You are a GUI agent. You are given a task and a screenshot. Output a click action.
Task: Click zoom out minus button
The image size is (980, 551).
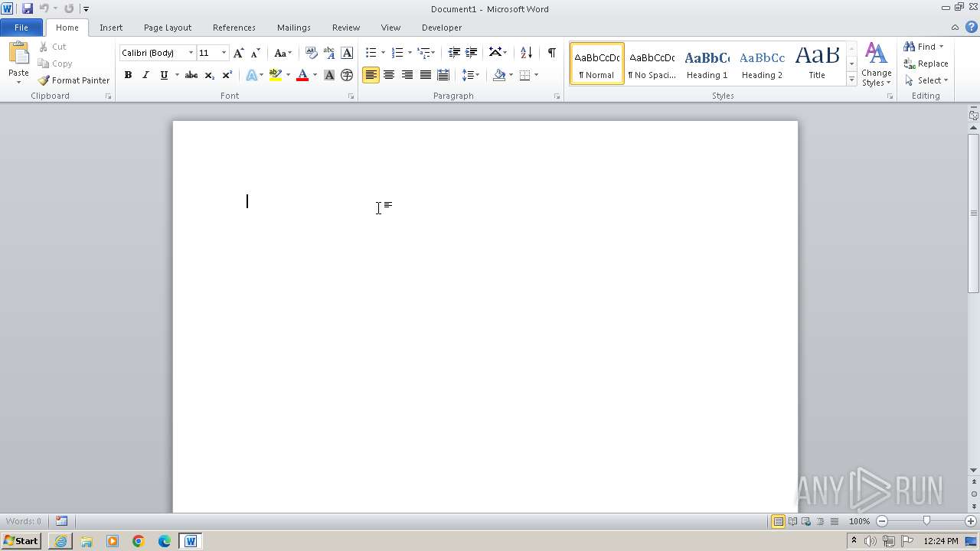click(882, 521)
